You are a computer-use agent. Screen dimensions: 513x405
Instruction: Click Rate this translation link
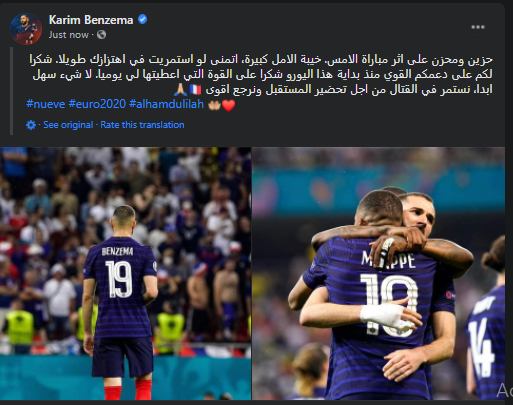click(142, 125)
